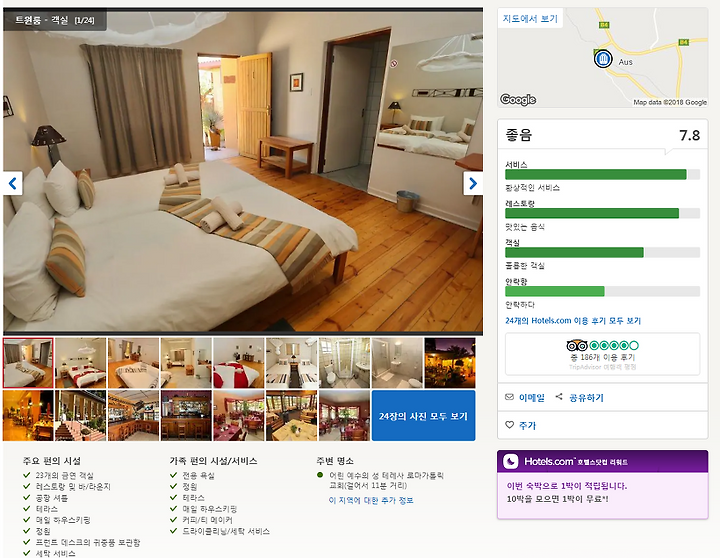The image size is (720, 558).
Task: Open 지도에서 보기 map link
Action: click(x=530, y=18)
